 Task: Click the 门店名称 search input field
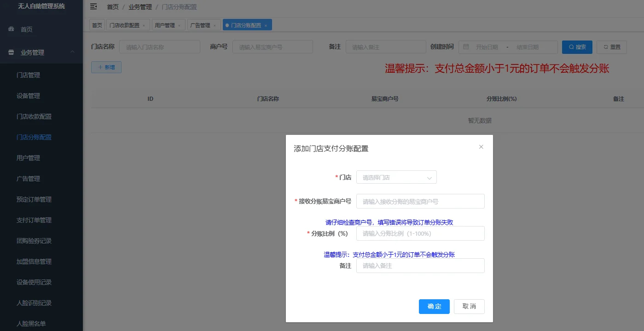pos(159,46)
